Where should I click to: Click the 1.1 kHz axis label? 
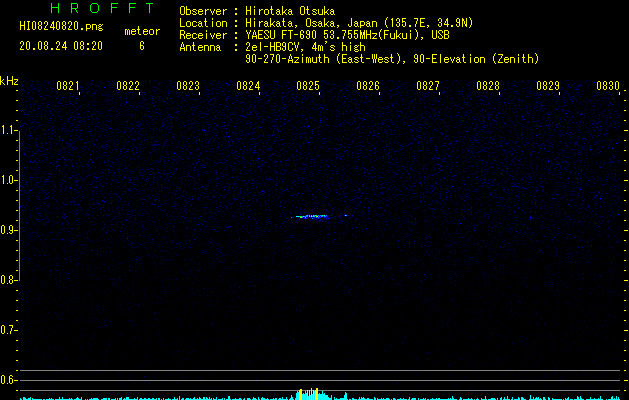8,130
